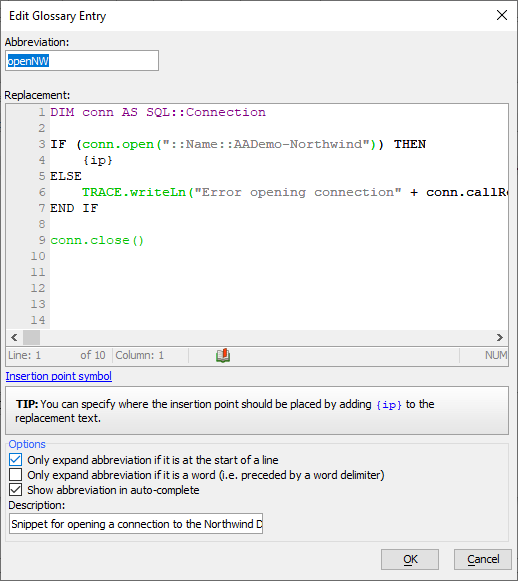Click line number 5 in the editor gutter
Image resolution: width=518 pixels, height=581 pixels.
[42, 176]
